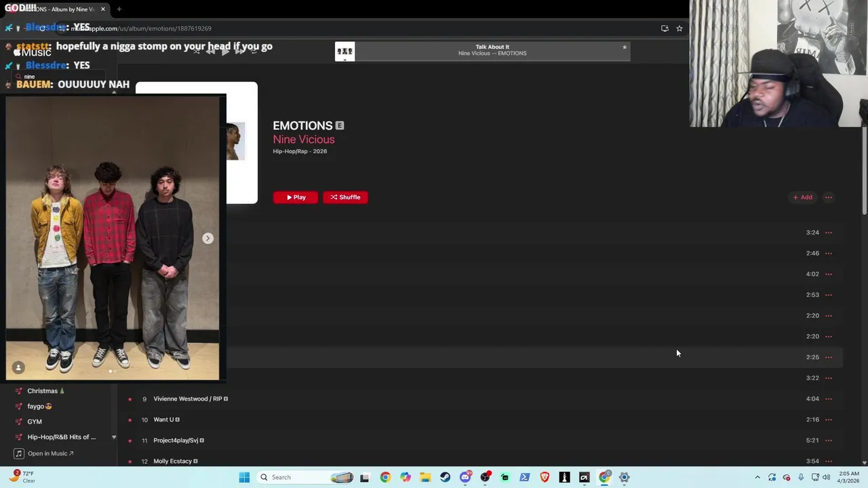Play the EMOTIONS album
This screenshot has height=488, width=868.
click(295, 197)
